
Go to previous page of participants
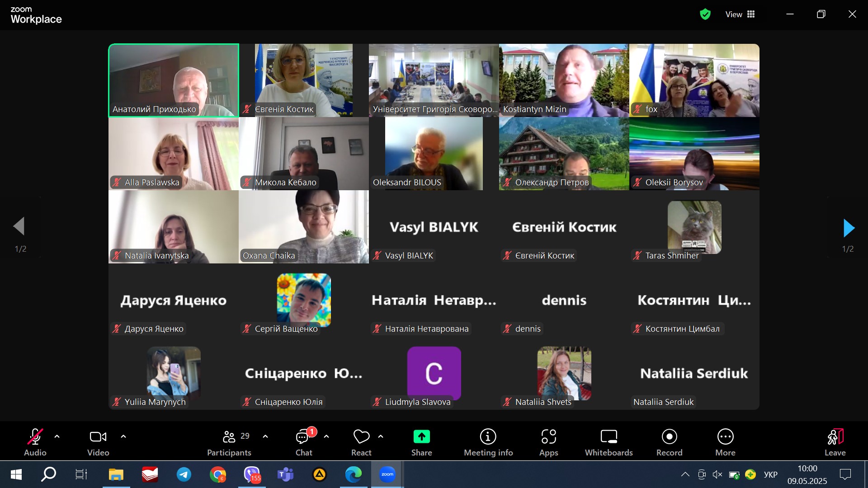click(x=19, y=226)
